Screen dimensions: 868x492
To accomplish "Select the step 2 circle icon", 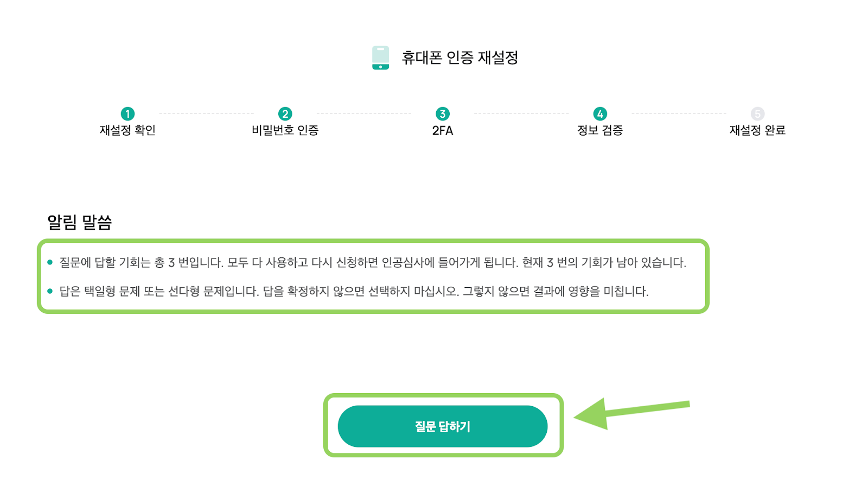I will [x=285, y=113].
